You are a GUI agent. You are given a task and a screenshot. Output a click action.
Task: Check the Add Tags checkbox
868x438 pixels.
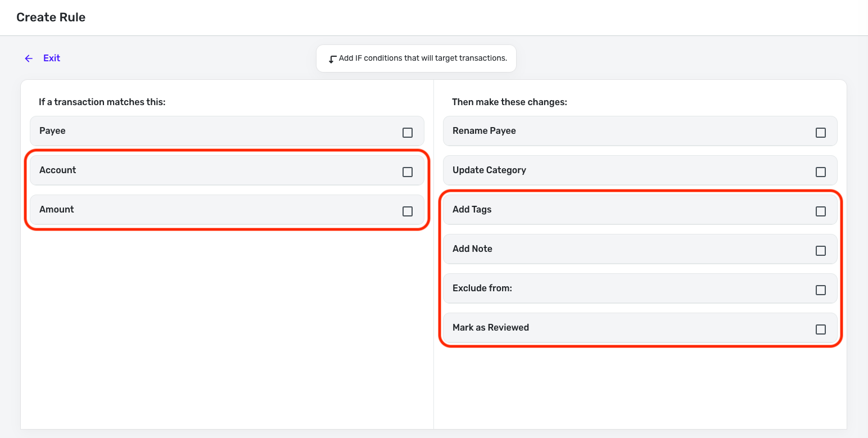click(821, 211)
